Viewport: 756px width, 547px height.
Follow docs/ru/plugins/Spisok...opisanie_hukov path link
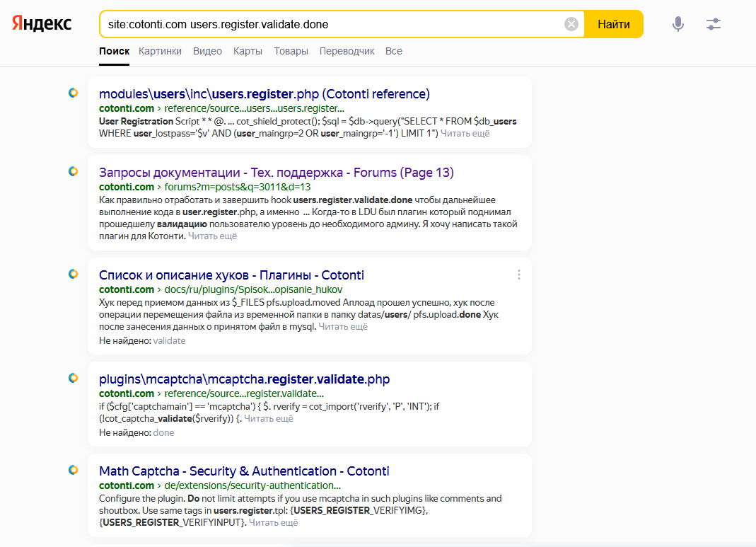point(253,290)
